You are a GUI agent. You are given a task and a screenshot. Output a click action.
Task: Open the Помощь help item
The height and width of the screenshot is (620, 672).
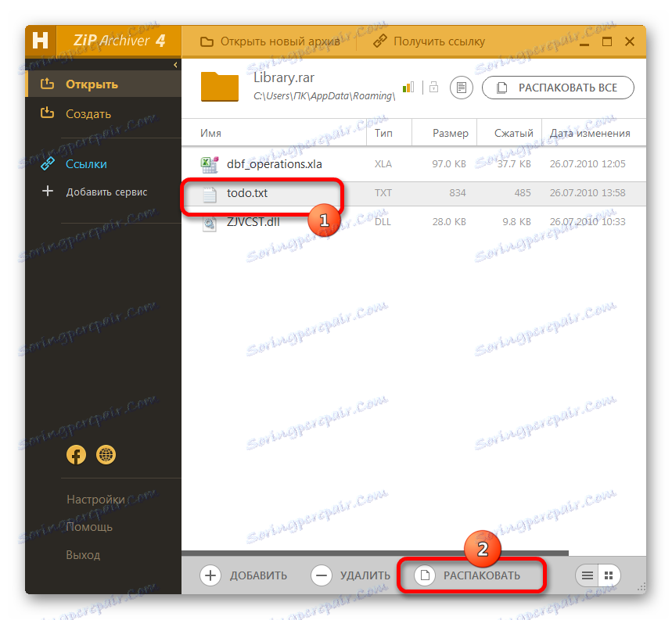pos(89,527)
